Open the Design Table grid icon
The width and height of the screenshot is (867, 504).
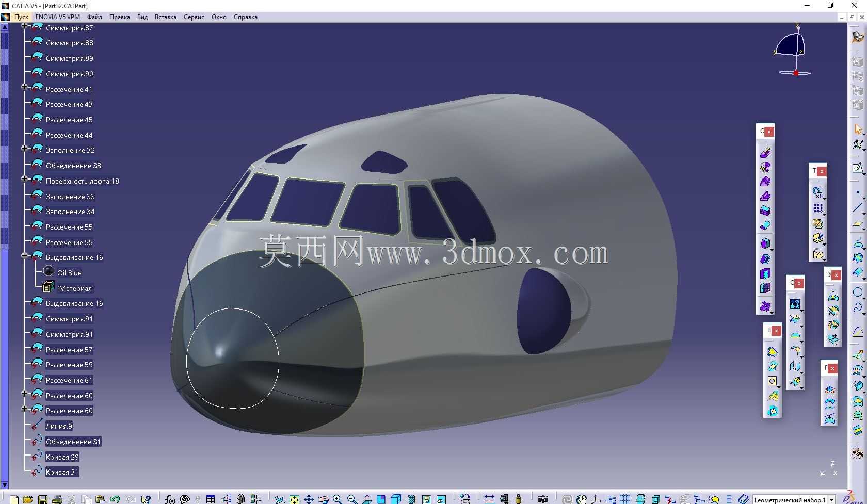pos(211,499)
